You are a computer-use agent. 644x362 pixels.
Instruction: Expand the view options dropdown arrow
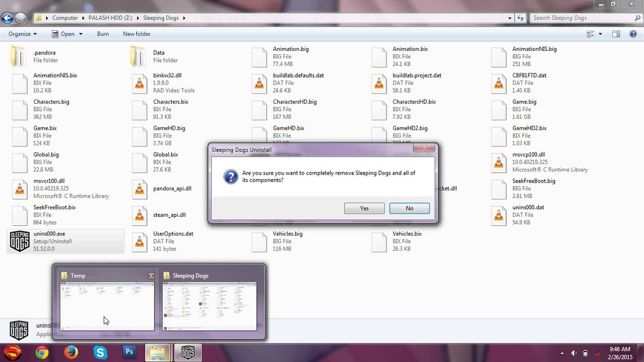pyautogui.click(x=600, y=34)
